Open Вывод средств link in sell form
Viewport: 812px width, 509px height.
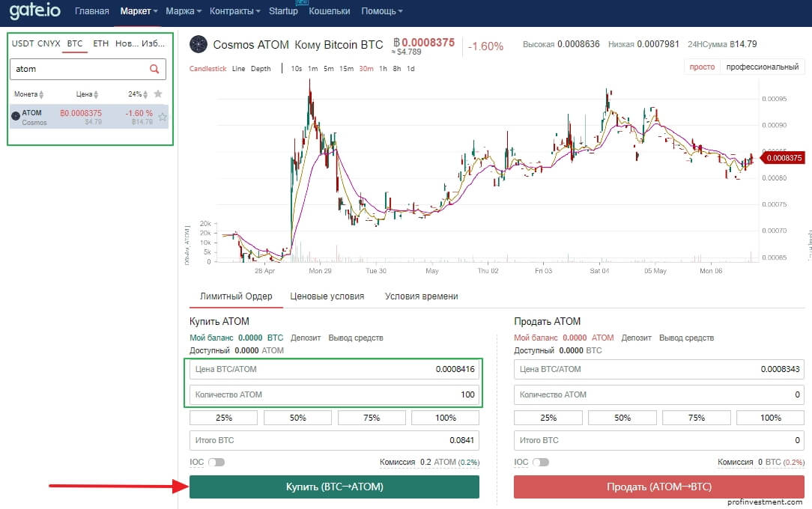687,338
